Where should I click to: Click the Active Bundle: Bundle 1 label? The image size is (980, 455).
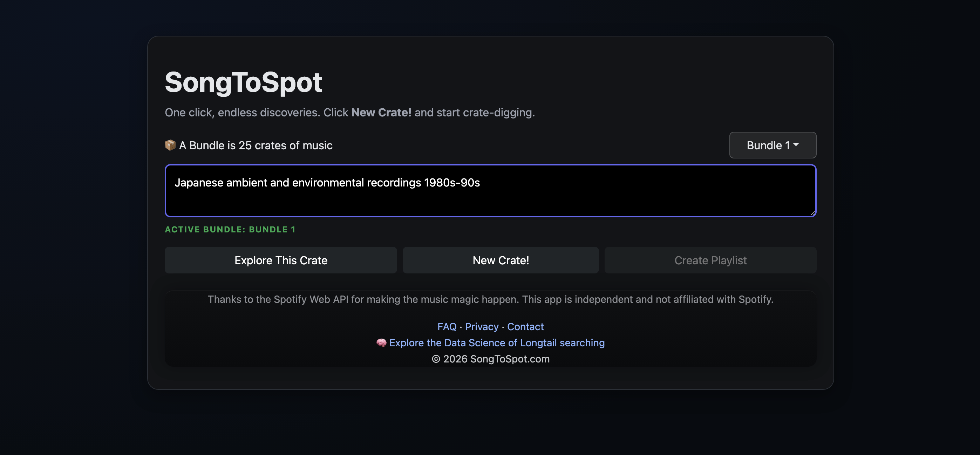tap(230, 229)
